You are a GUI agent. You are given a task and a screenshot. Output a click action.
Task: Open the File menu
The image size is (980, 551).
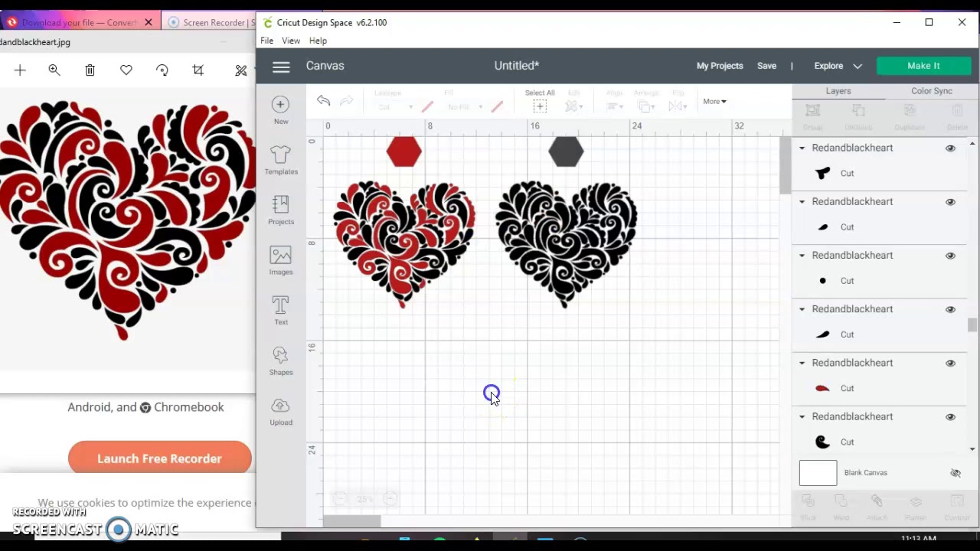point(266,41)
